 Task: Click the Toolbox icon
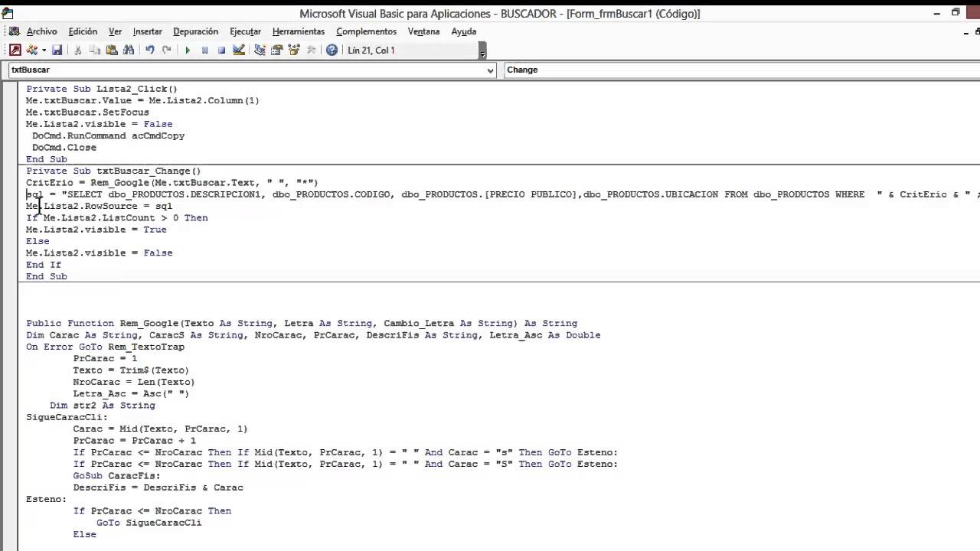click(311, 50)
